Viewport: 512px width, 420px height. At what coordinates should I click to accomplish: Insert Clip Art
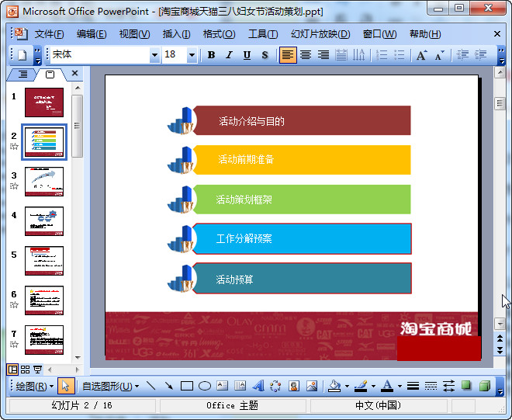click(x=294, y=386)
